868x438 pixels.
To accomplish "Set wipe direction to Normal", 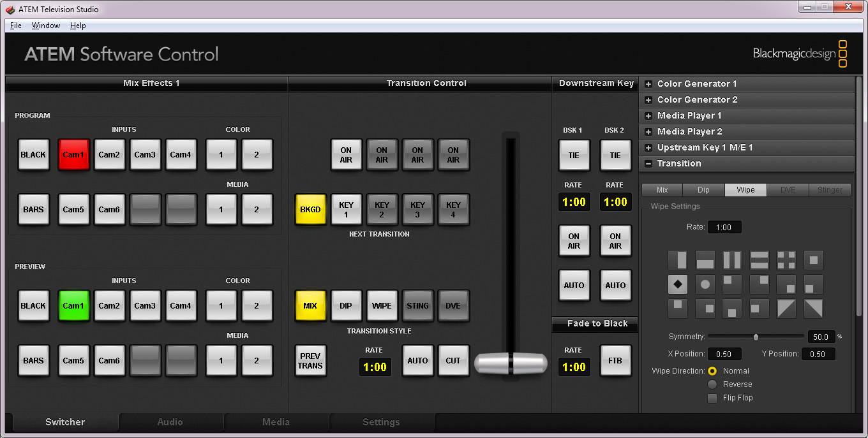I will (712, 371).
